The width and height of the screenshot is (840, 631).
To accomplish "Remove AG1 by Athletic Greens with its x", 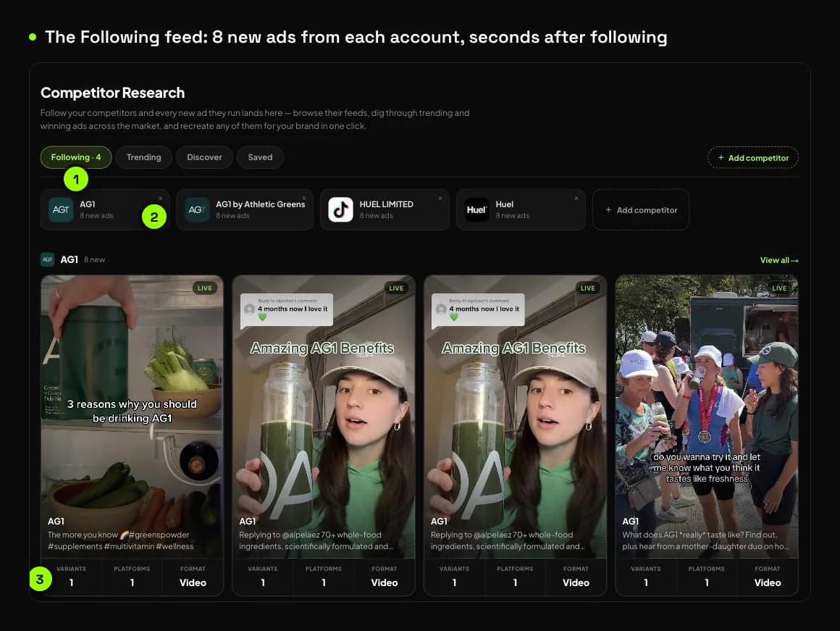I will (x=303, y=199).
